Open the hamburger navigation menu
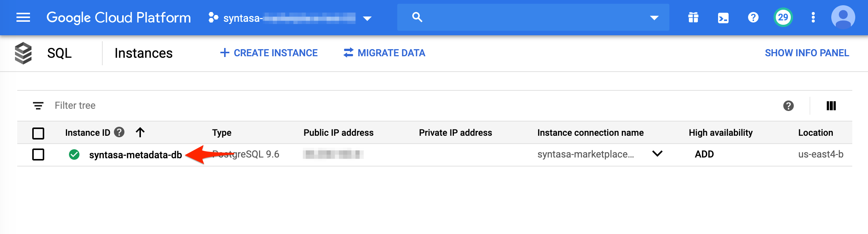Image resolution: width=868 pixels, height=234 pixels. (x=23, y=18)
